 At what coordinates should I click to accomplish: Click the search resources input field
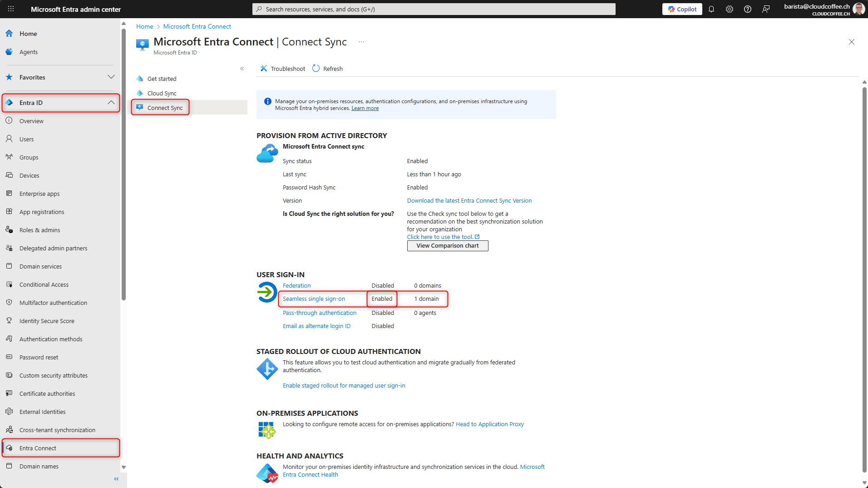(x=434, y=9)
